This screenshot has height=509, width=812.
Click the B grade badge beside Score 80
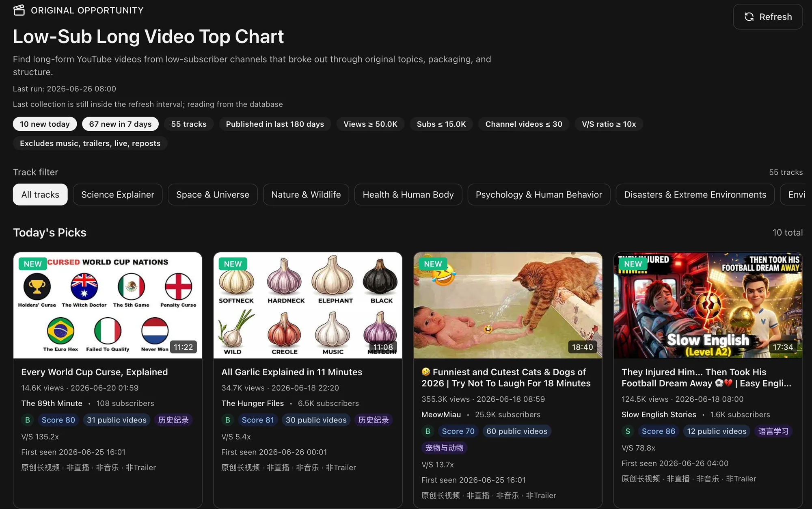pos(28,420)
